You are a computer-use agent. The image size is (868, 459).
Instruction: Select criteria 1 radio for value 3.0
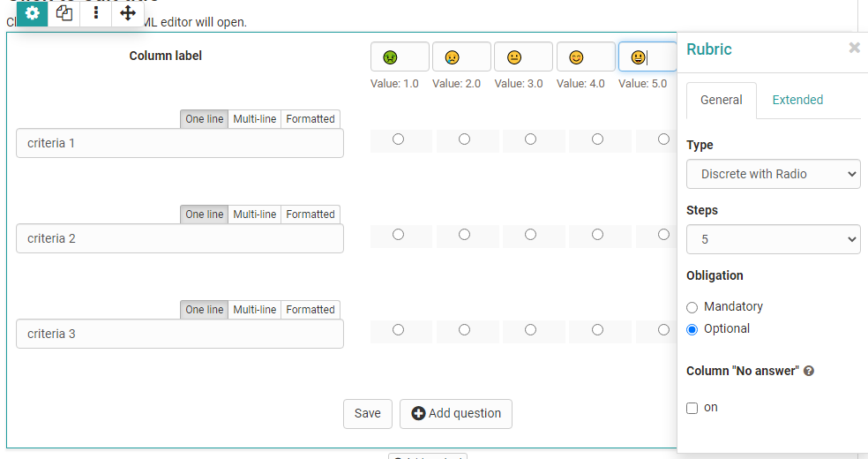click(x=530, y=139)
